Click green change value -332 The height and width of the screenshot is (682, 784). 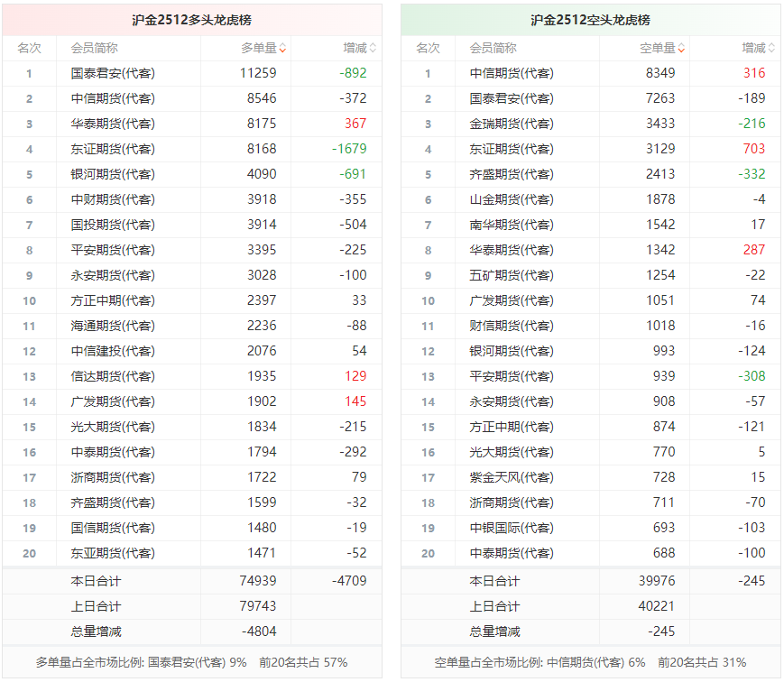(752, 174)
